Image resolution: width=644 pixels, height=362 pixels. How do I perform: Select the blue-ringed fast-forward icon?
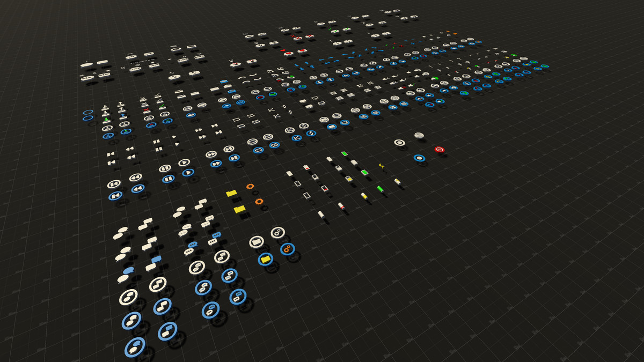click(216, 164)
